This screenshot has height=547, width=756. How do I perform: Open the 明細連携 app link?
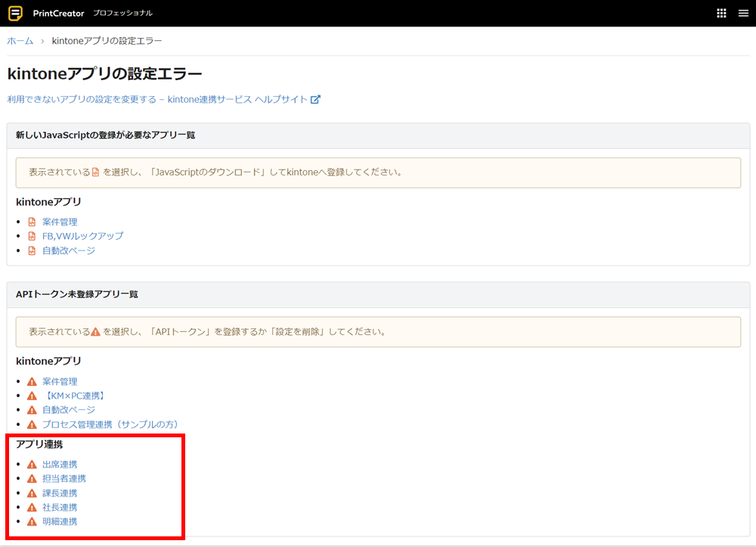point(60,522)
